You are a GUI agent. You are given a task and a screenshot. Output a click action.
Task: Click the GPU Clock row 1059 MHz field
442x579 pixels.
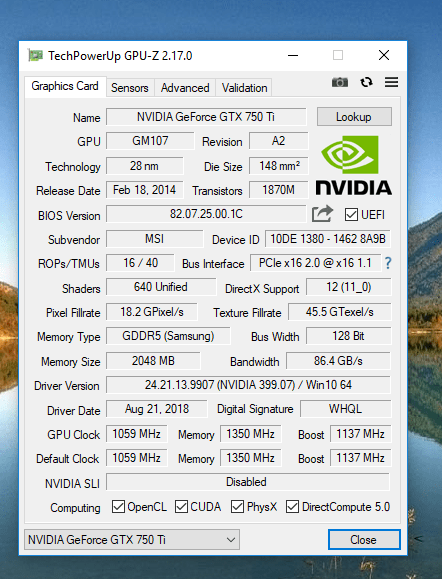click(x=137, y=434)
